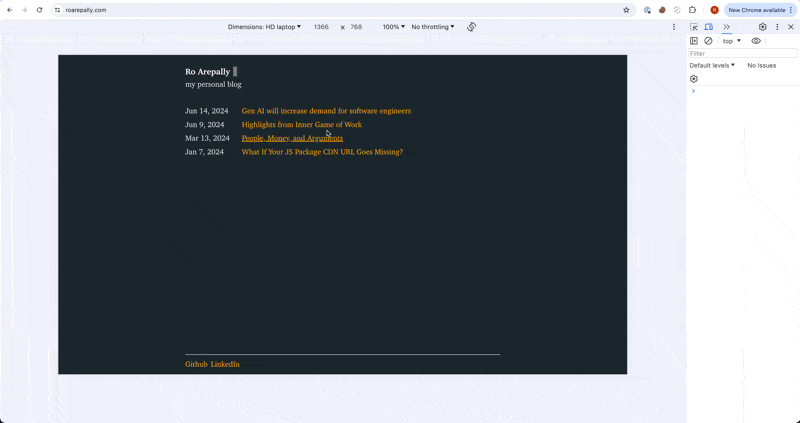Click the console prompt chevron
This screenshot has width=800, height=423.
693,91
